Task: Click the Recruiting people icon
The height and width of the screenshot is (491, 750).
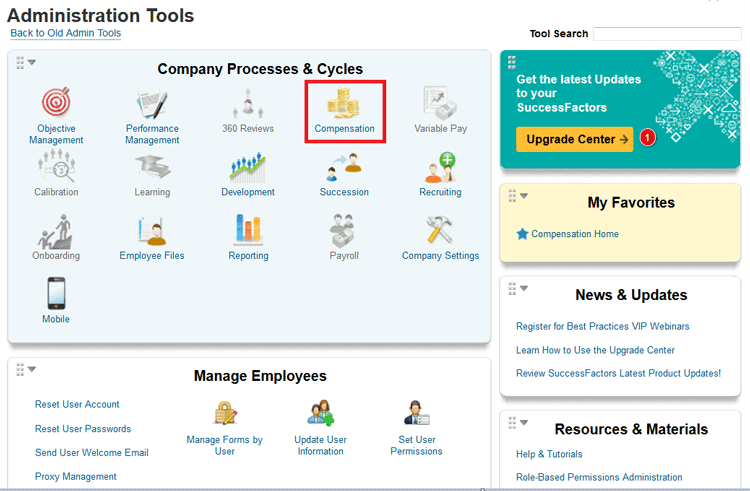Action: click(440, 167)
